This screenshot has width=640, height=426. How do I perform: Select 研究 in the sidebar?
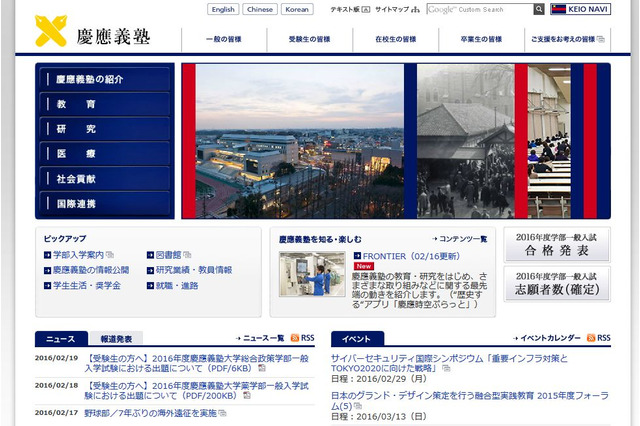[105, 129]
